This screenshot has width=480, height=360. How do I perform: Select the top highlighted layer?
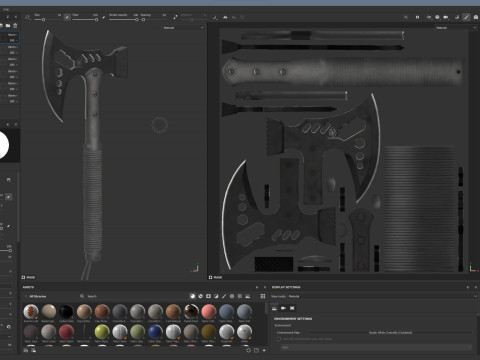pos(10,37)
